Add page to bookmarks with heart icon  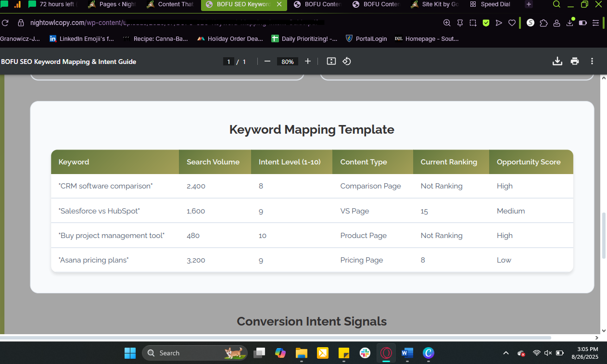point(512,23)
